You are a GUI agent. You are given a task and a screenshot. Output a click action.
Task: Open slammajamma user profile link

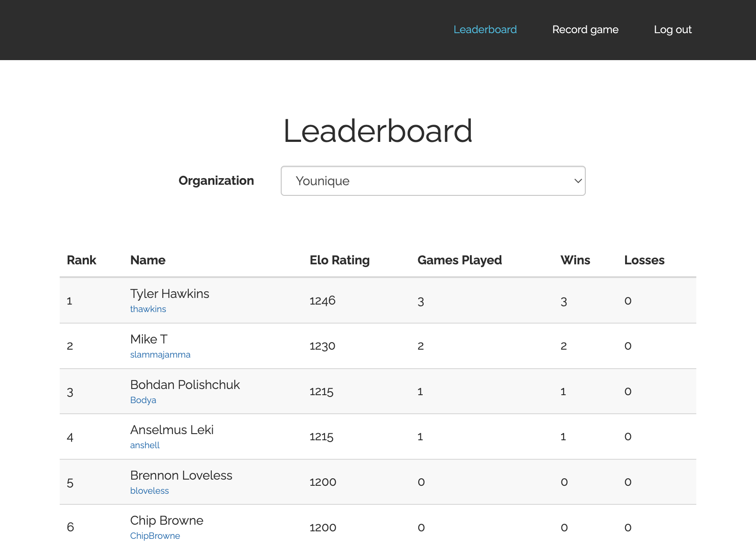tap(160, 355)
